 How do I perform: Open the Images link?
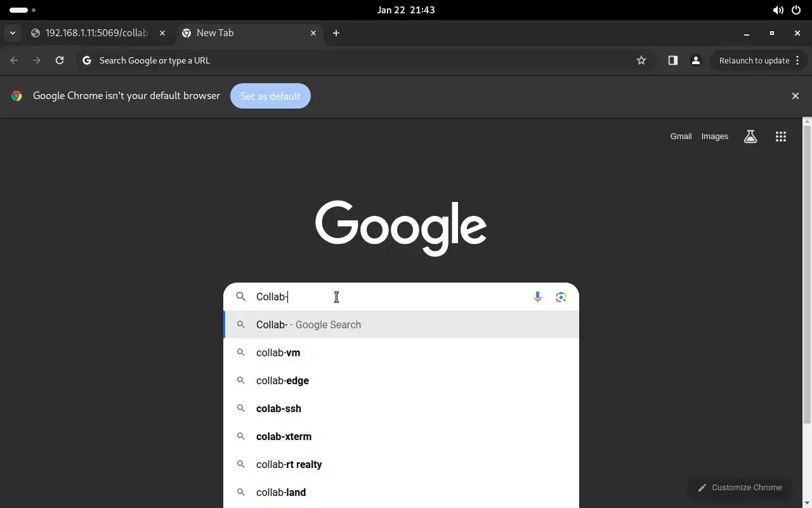pyautogui.click(x=715, y=137)
